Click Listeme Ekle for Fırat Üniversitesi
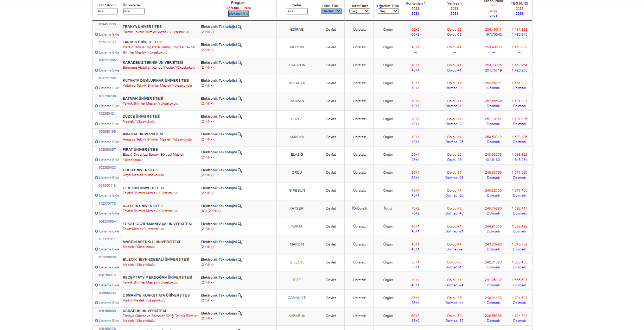The width and height of the screenshot is (644, 330). (107, 160)
